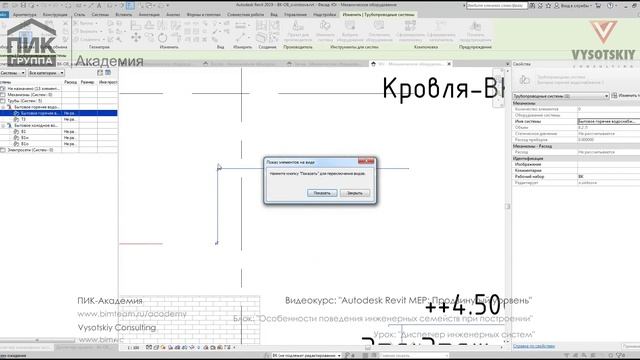Click the Отключить оборудование ribbon button
The image size is (640, 360).
pyautogui.click(x=379, y=32)
